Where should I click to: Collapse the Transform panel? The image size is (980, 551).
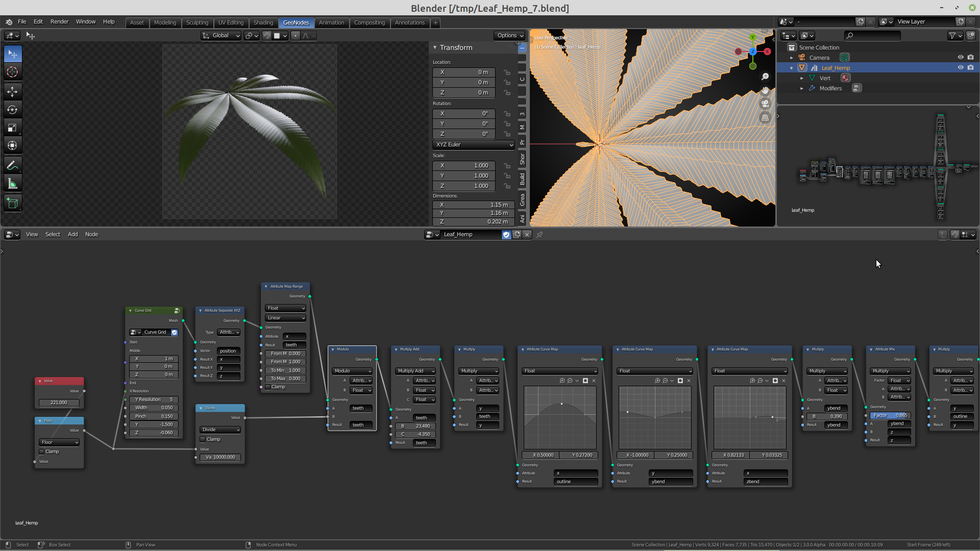click(x=435, y=47)
